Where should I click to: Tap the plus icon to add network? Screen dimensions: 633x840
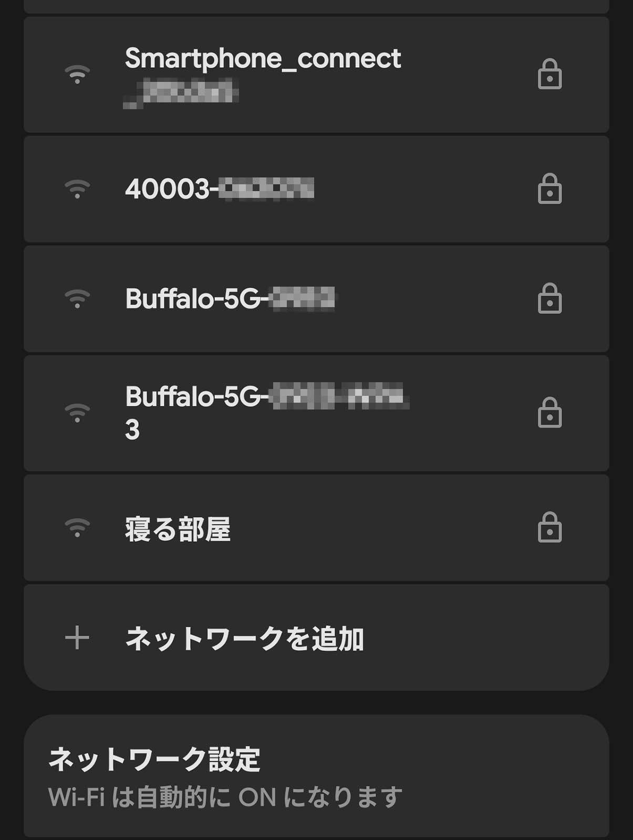pos(77,638)
